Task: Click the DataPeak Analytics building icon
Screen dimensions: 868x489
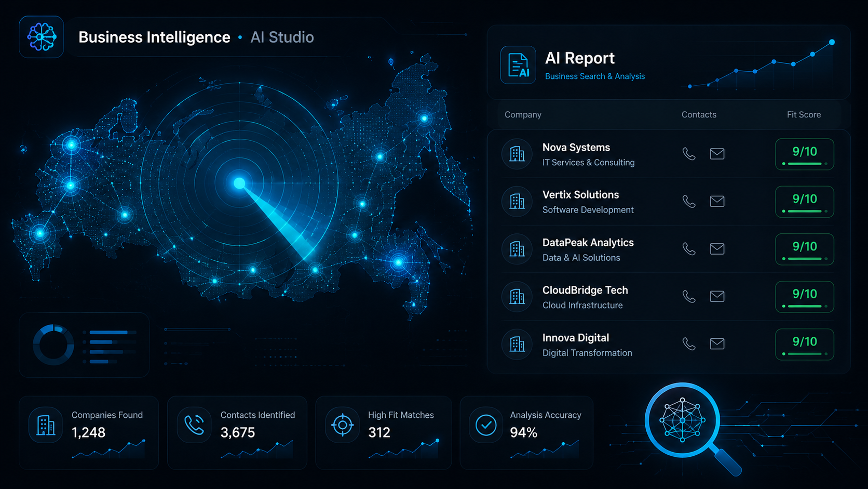Action: [x=517, y=249]
